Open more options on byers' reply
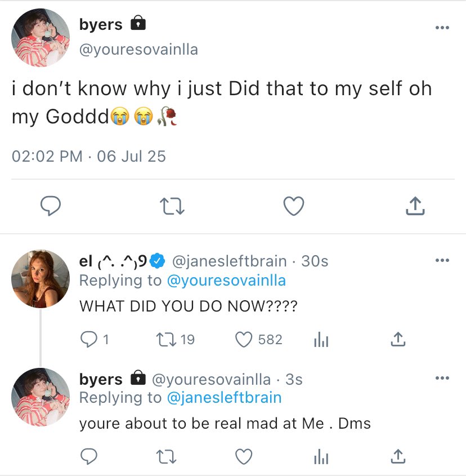The image size is (466, 476). (x=442, y=379)
